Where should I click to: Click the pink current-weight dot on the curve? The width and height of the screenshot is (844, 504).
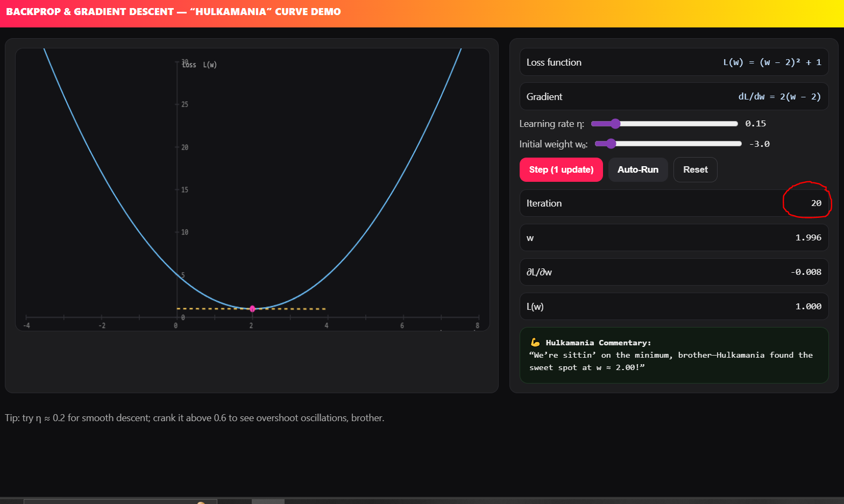[252, 309]
